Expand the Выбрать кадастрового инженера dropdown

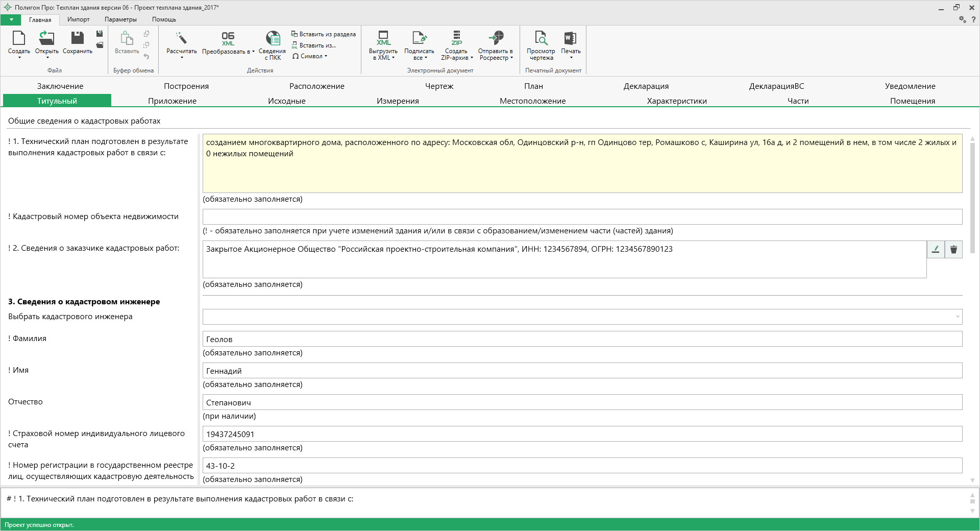click(957, 317)
